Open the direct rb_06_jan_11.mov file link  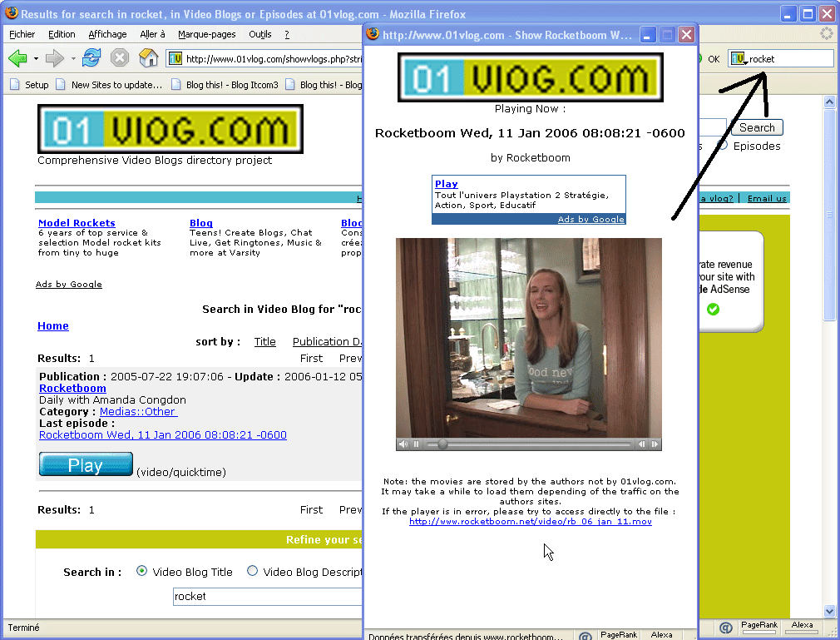pos(531,521)
